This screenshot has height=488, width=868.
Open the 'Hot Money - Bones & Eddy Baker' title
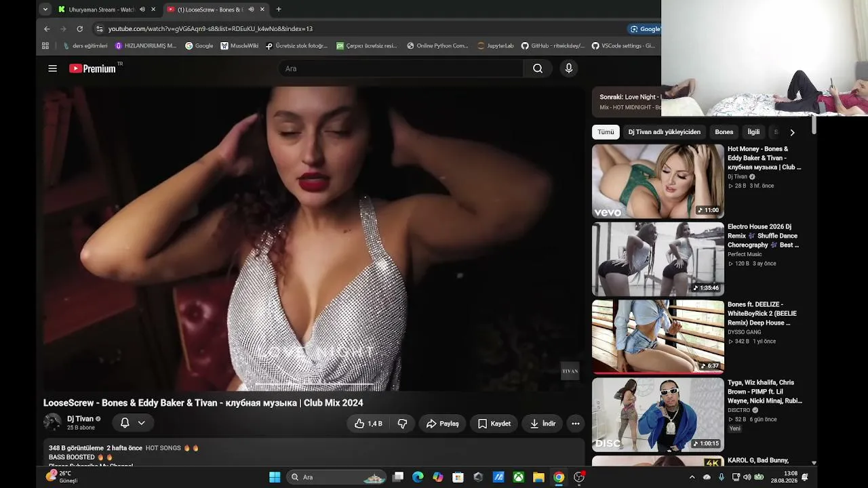[x=764, y=158]
